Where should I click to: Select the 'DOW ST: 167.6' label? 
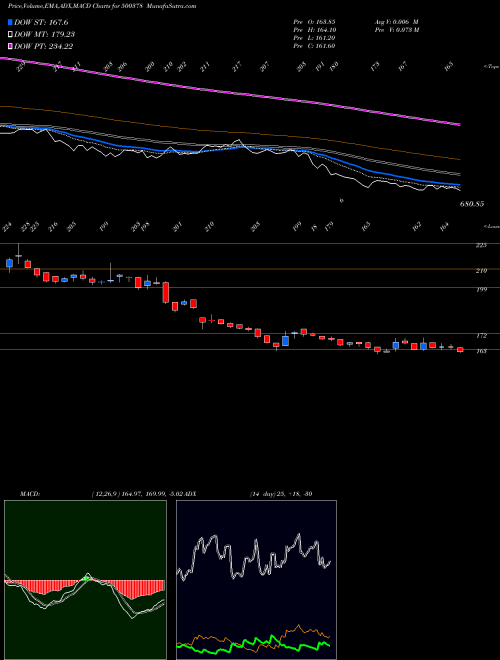(41, 22)
